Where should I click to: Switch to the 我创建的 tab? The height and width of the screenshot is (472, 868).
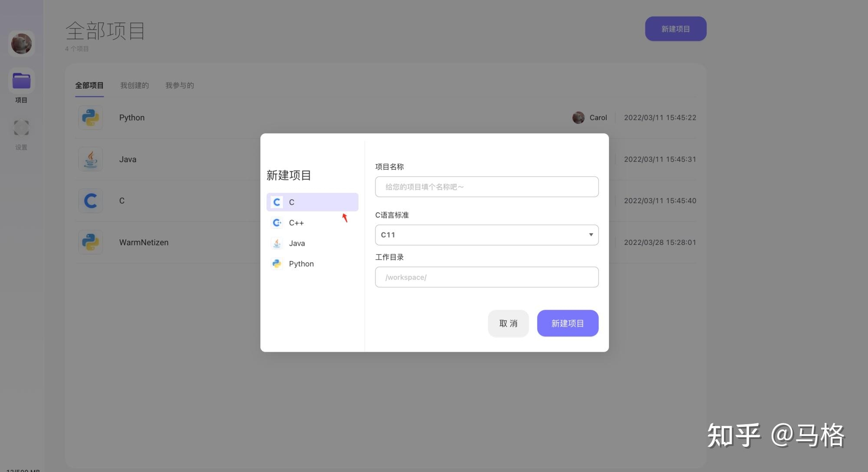click(x=135, y=85)
